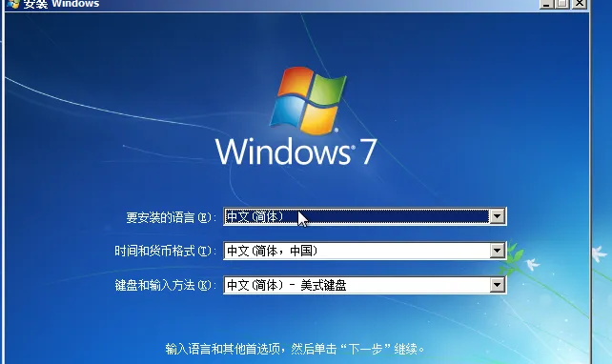
Task: Maximize the 安装 Windows window
Action: tap(562, 4)
